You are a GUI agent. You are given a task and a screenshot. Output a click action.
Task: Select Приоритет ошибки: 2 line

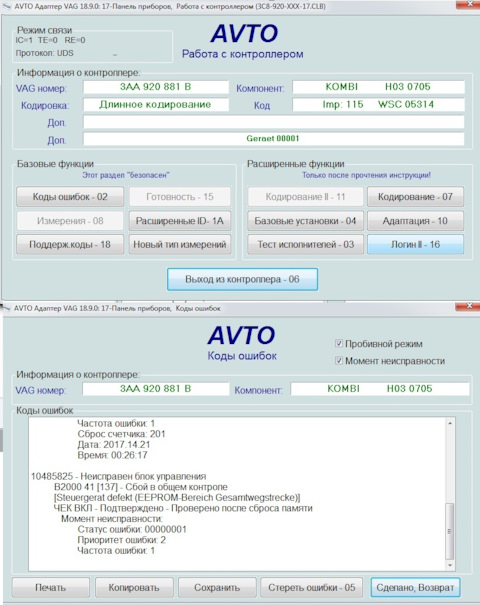coord(122,540)
